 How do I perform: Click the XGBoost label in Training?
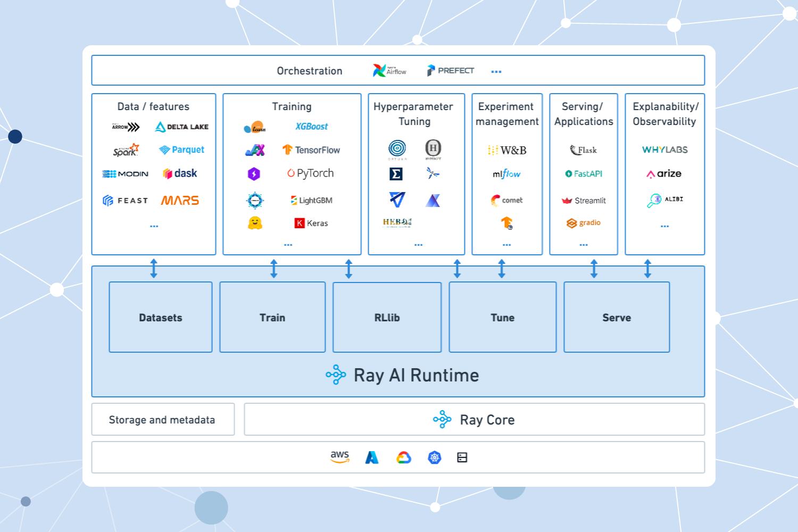(311, 127)
